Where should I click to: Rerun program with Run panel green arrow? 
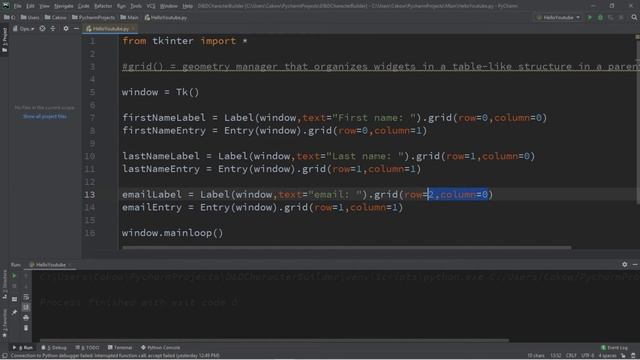tap(14, 276)
